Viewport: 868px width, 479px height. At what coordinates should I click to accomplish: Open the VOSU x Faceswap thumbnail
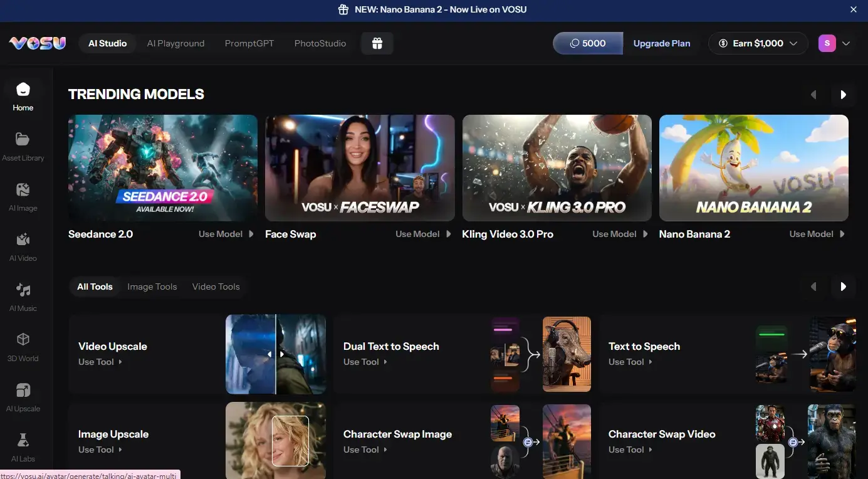click(x=360, y=168)
